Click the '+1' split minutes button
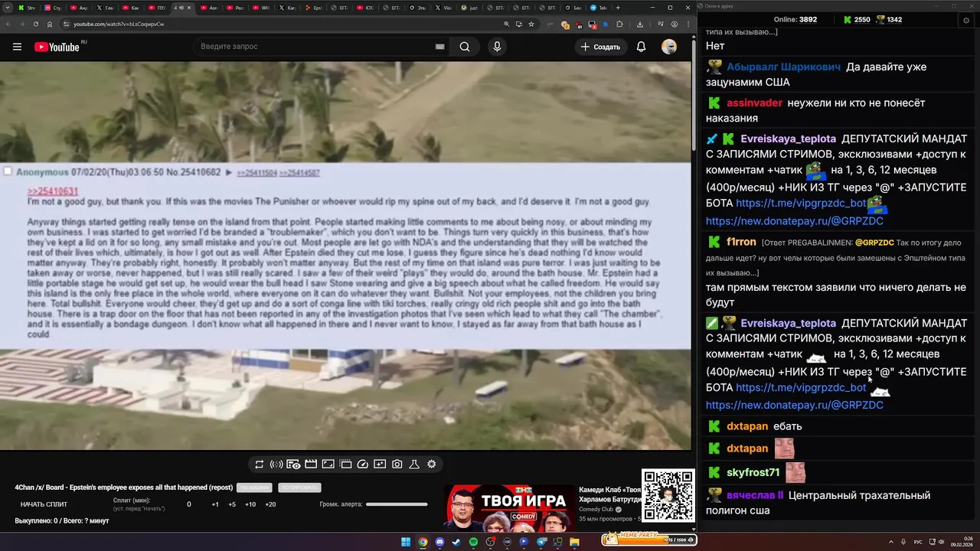The image size is (980, 551). [x=215, y=504]
